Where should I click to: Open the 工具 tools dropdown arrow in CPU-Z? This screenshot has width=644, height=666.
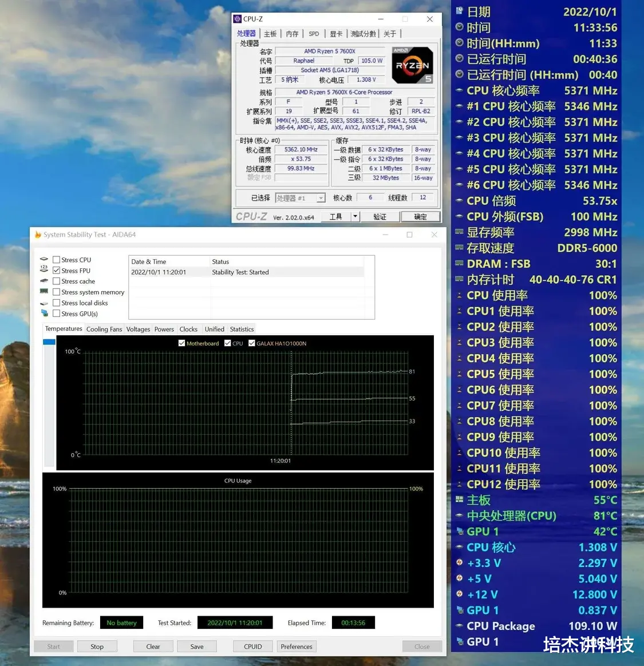coord(355,216)
